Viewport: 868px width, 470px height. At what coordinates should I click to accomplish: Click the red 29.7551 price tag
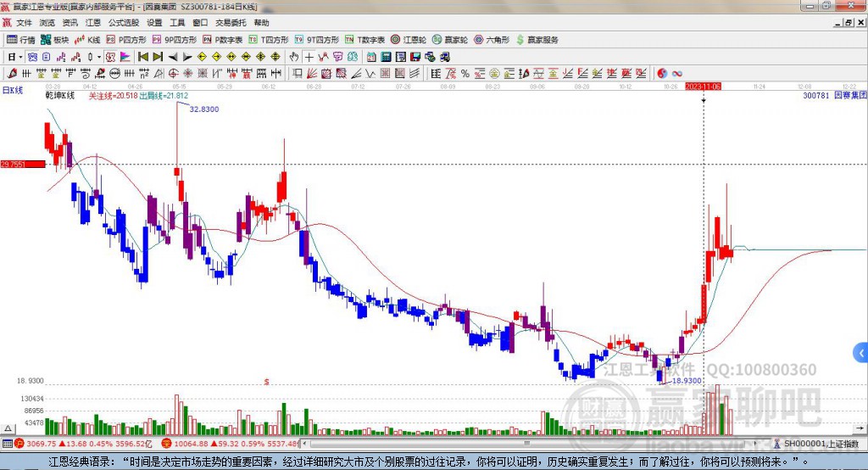tap(23, 164)
